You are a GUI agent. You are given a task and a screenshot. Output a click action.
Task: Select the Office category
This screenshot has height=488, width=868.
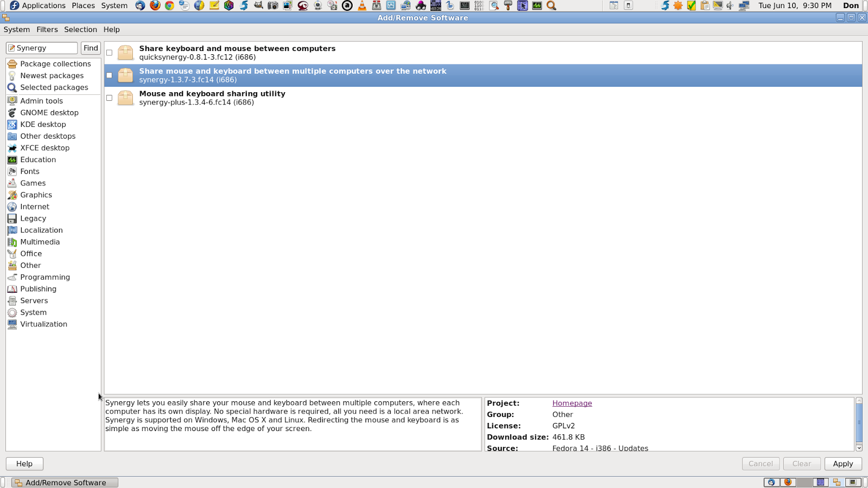coord(53,254)
